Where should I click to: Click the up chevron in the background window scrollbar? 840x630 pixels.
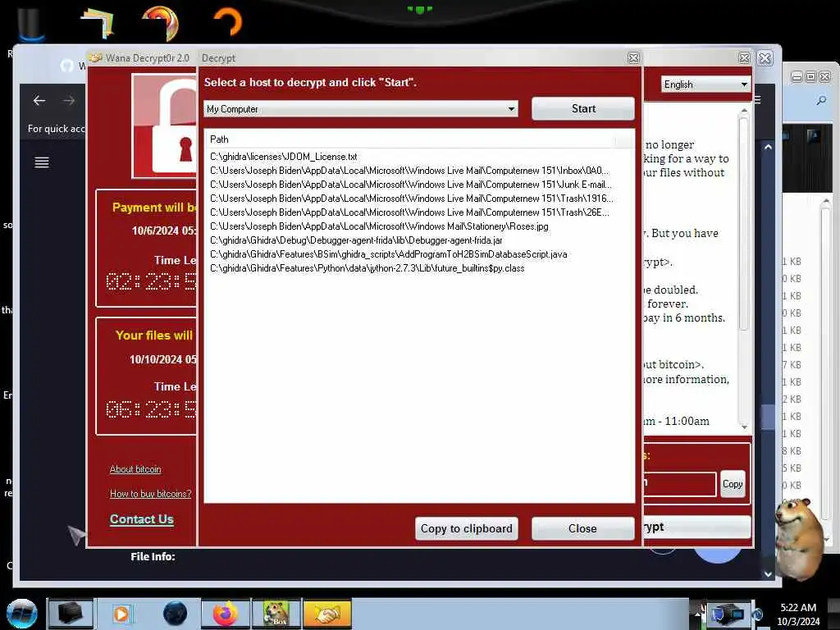coord(768,147)
